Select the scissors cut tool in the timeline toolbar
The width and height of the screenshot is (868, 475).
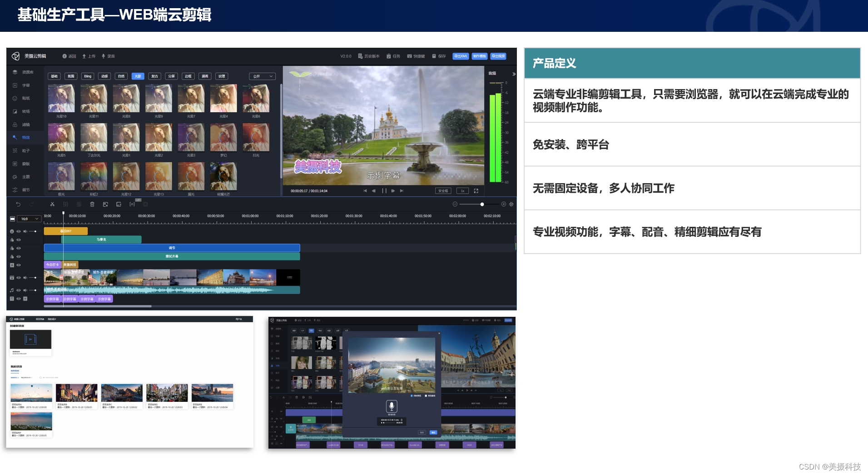[x=53, y=205]
